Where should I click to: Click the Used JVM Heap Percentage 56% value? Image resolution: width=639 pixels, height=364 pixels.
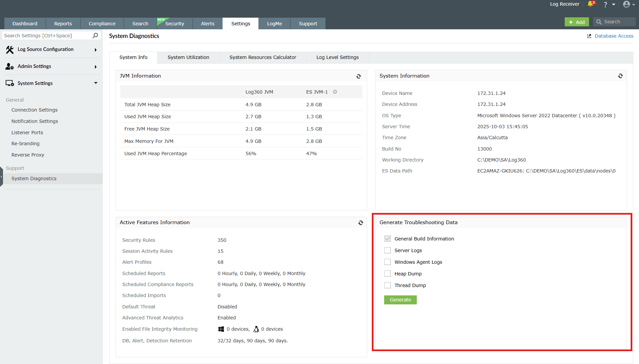[251, 154]
